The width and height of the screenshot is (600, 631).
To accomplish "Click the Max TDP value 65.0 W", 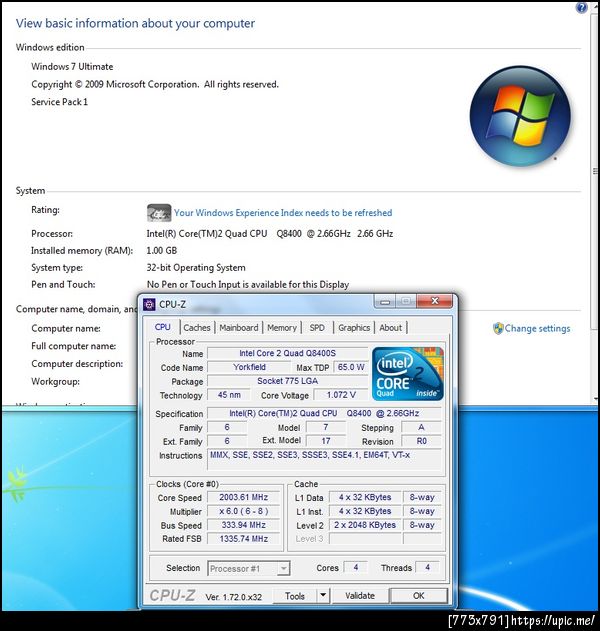I will pos(351,367).
